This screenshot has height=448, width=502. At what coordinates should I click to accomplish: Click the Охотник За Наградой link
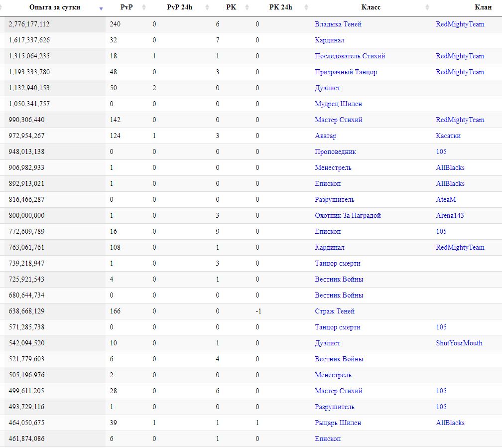pyautogui.click(x=348, y=215)
